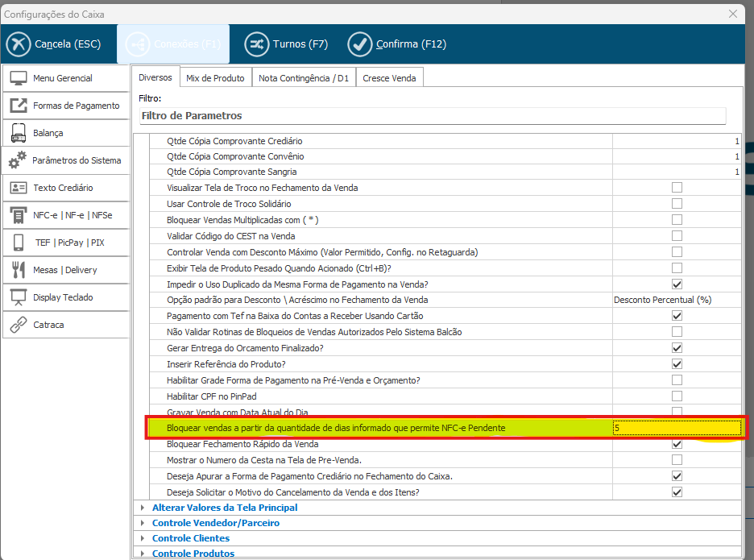Switch to the Mix de Produto tab

[215, 77]
